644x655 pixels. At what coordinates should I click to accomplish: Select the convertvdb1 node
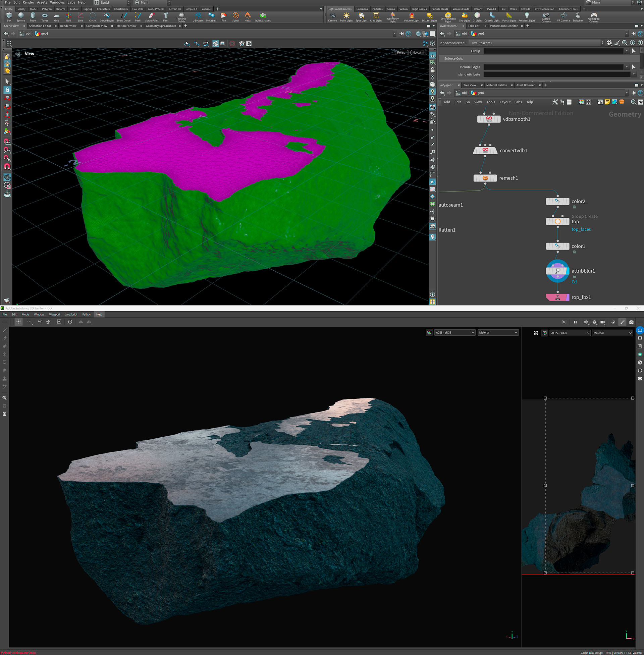pos(485,151)
